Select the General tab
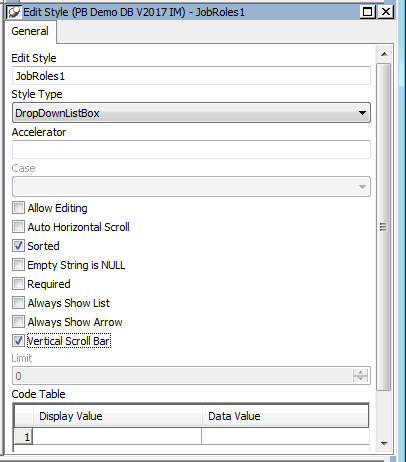 pos(30,31)
